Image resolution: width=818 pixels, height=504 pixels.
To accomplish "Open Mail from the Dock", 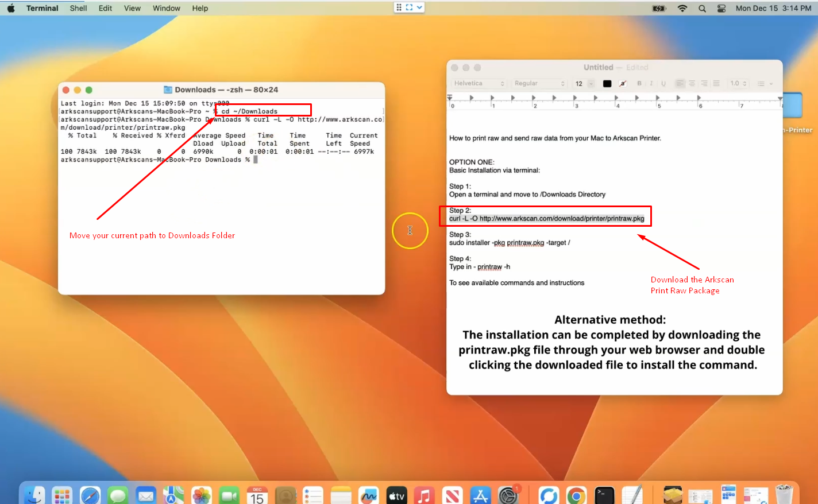I will [146, 495].
